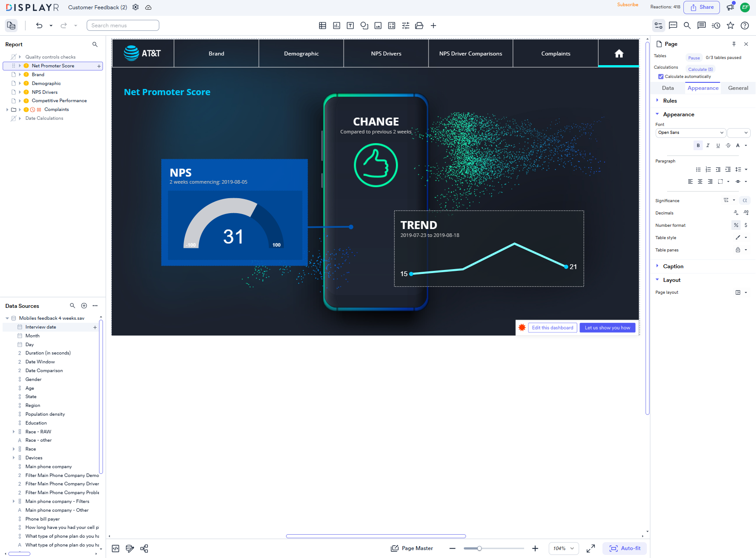Toggle bold text formatting
756x558 pixels.
pos(698,145)
